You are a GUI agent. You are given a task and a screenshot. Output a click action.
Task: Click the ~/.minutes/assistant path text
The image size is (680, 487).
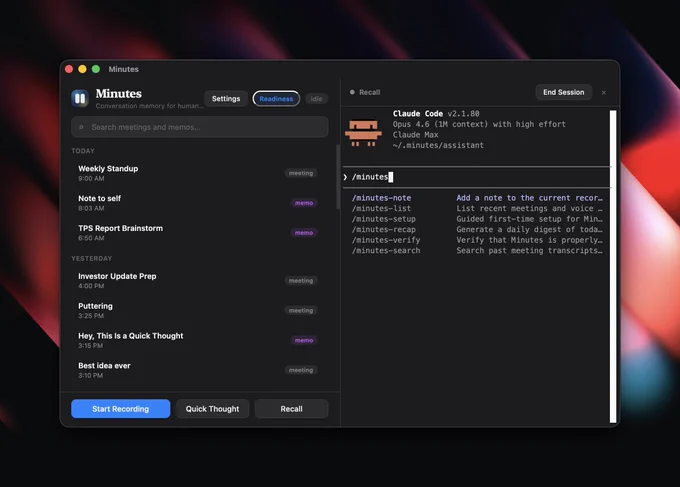(438, 145)
